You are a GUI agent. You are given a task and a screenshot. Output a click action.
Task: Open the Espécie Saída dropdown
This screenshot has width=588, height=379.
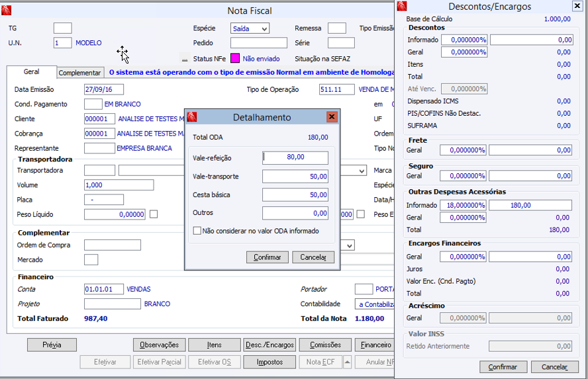[264, 28]
